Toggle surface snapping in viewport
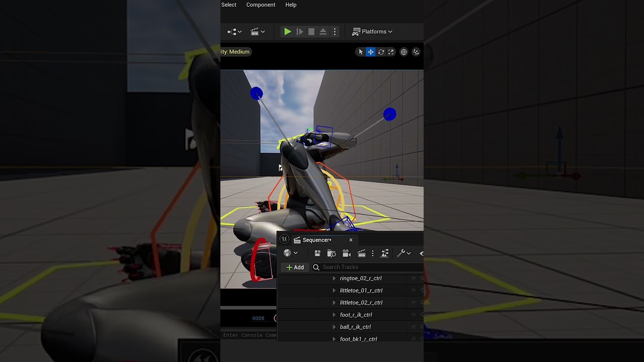This screenshot has width=644, height=362. click(416, 52)
